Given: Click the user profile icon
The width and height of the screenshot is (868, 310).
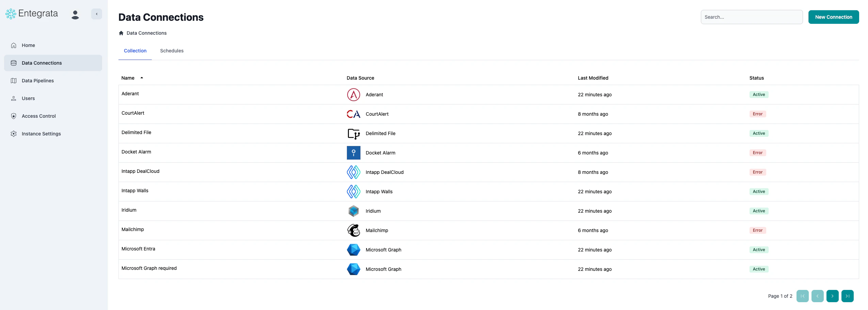Looking at the screenshot, I should tap(75, 15).
